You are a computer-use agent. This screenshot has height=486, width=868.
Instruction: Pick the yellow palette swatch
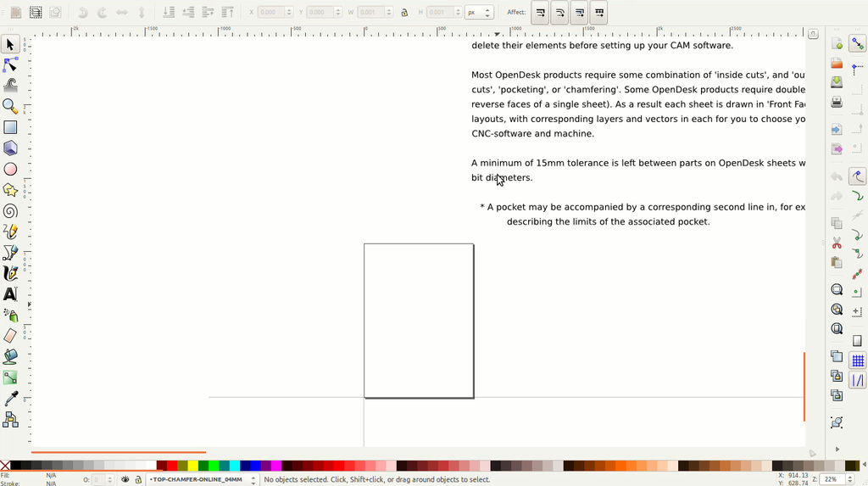tap(192, 466)
